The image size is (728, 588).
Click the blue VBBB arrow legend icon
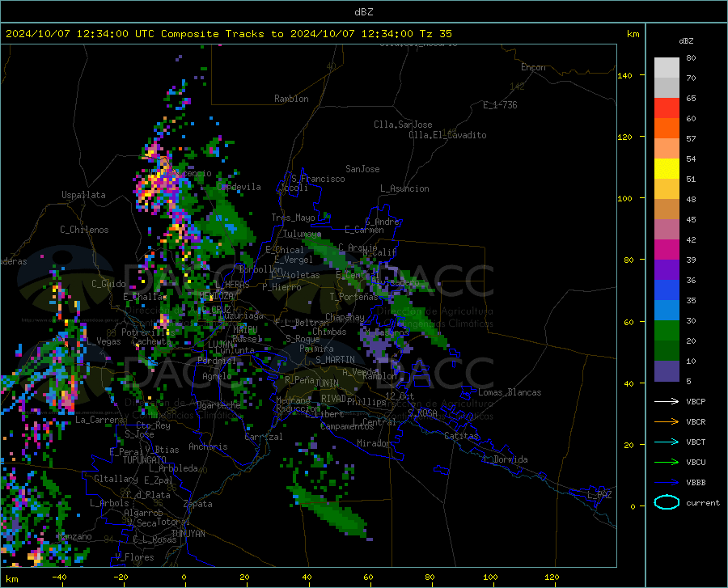pyautogui.click(x=667, y=482)
